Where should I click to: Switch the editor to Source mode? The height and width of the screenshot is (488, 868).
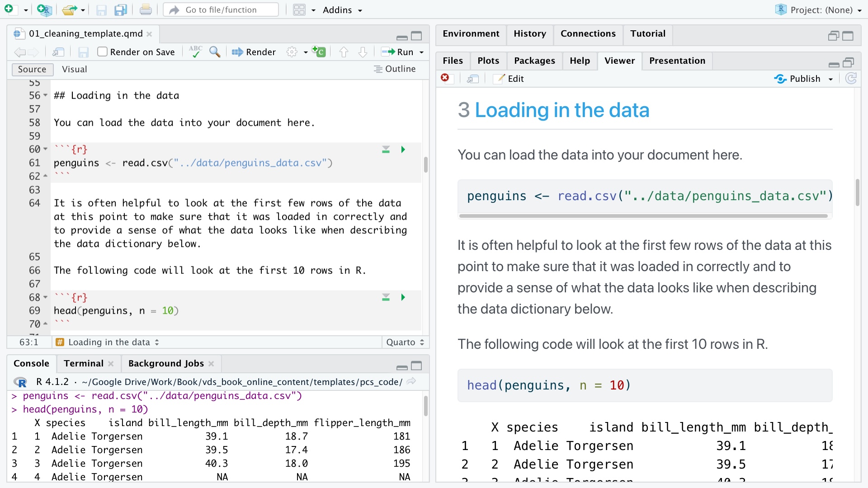point(32,69)
